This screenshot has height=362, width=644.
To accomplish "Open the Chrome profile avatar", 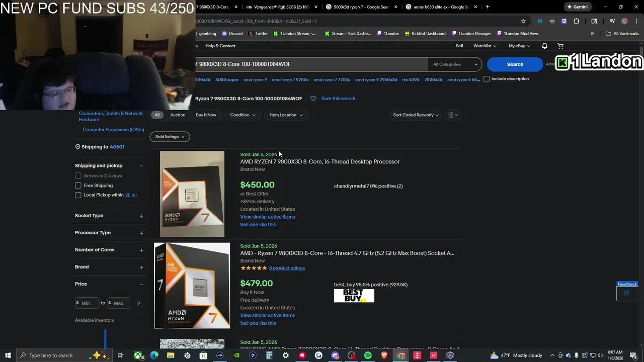I will point(624,21).
